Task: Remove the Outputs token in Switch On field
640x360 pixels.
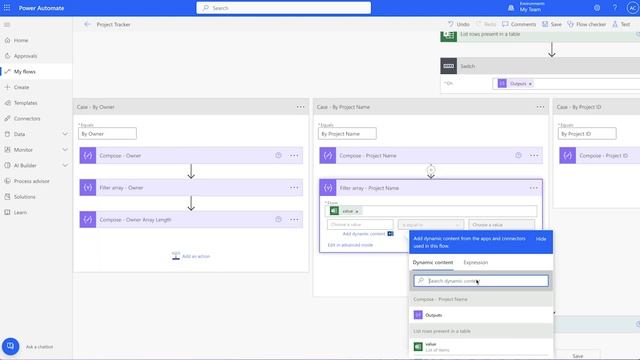Action: coord(530,84)
